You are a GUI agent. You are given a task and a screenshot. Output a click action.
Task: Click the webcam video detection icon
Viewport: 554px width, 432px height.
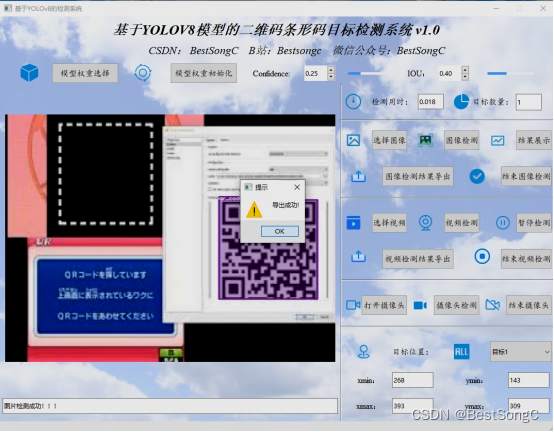pos(425,223)
